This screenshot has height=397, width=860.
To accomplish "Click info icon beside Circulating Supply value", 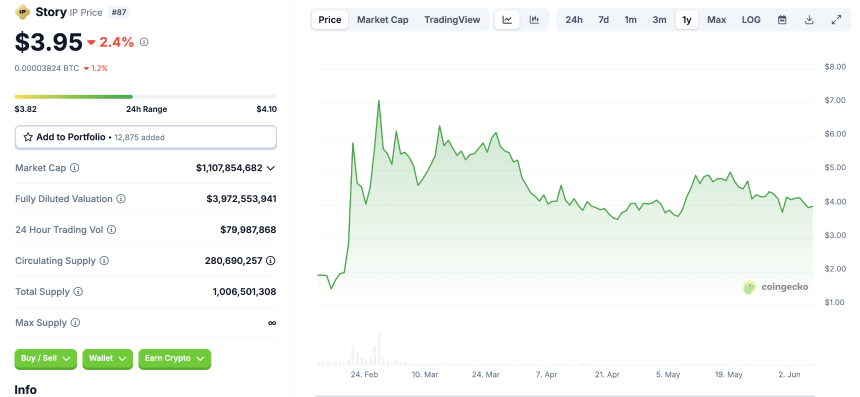I will tap(270, 260).
